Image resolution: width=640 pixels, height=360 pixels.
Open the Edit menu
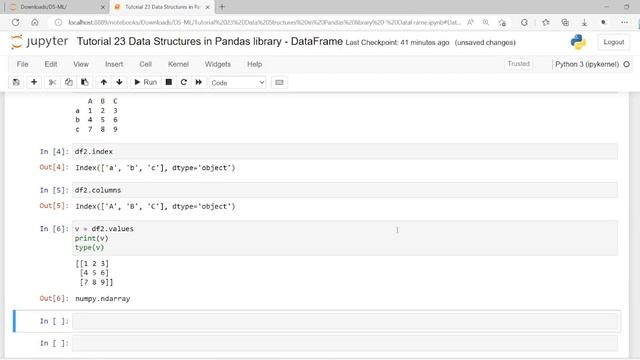click(51, 64)
